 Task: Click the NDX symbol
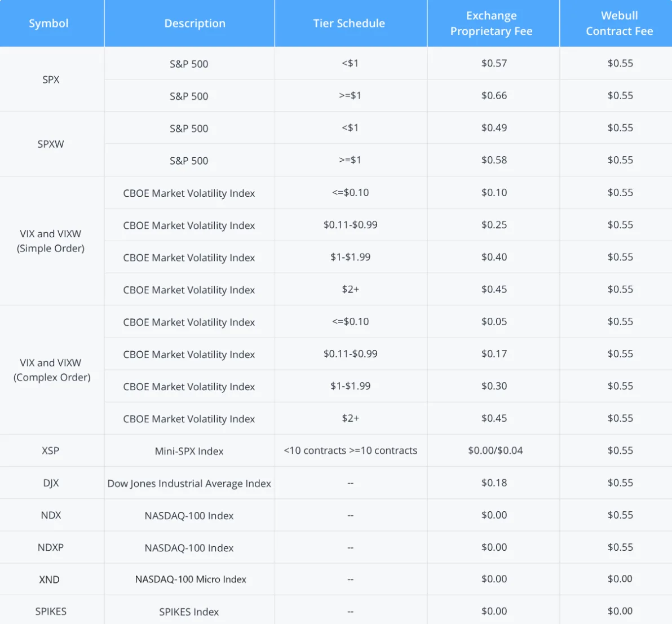(x=51, y=515)
